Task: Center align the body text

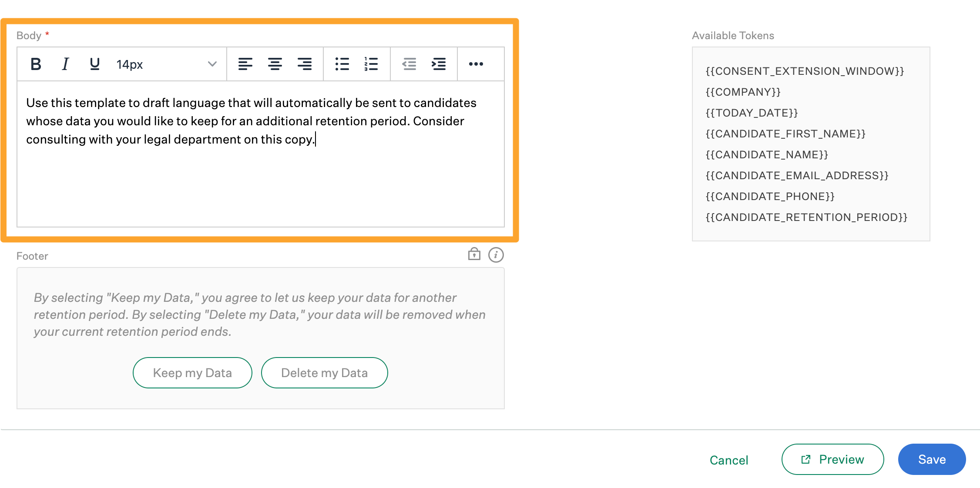Action: (x=275, y=64)
